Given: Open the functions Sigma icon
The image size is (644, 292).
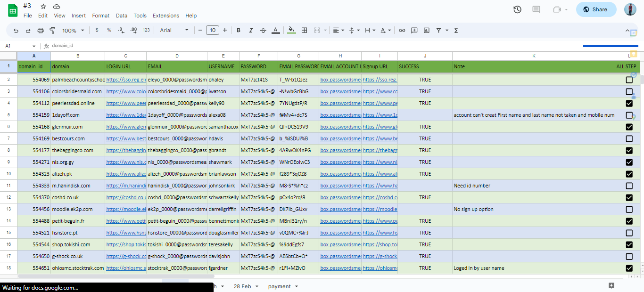Looking at the screenshot, I should point(455,30).
